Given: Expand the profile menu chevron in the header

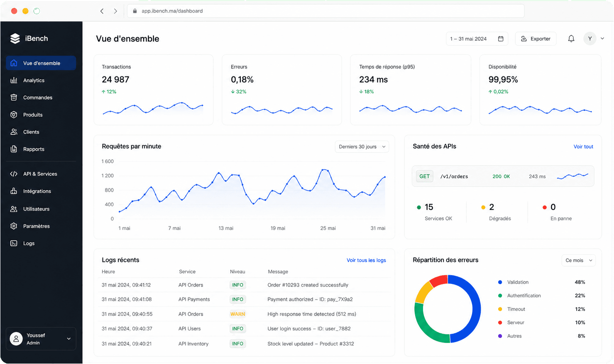Looking at the screenshot, I should coord(602,39).
